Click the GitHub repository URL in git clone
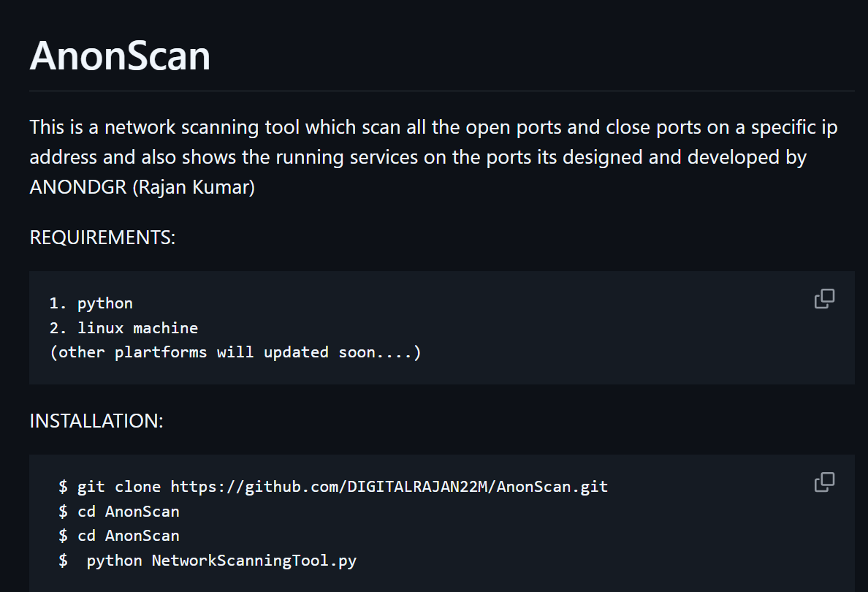Viewport: 868px width, 592px height. pyautogui.click(x=389, y=487)
